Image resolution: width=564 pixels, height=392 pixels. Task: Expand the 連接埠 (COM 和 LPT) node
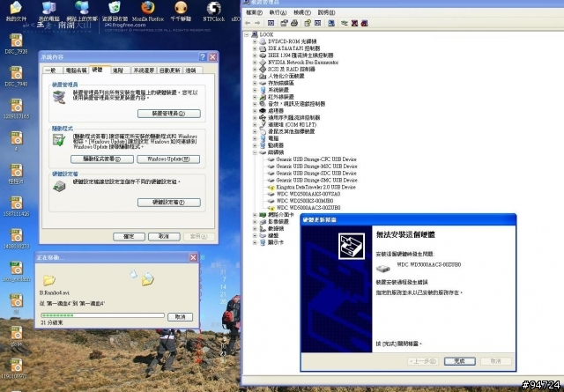(255, 125)
